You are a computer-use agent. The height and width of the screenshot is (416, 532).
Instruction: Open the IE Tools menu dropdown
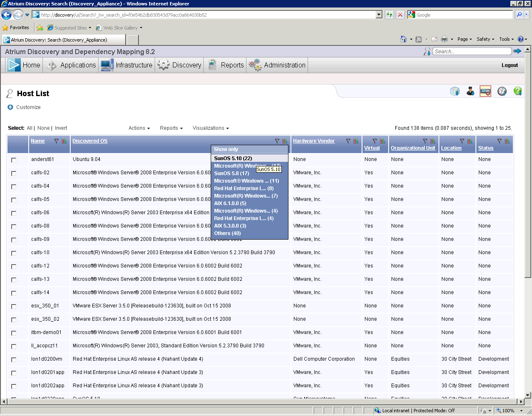(x=507, y=39)
